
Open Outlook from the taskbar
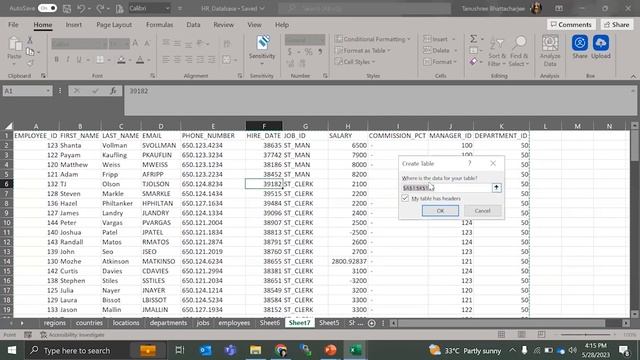[205, 350]
